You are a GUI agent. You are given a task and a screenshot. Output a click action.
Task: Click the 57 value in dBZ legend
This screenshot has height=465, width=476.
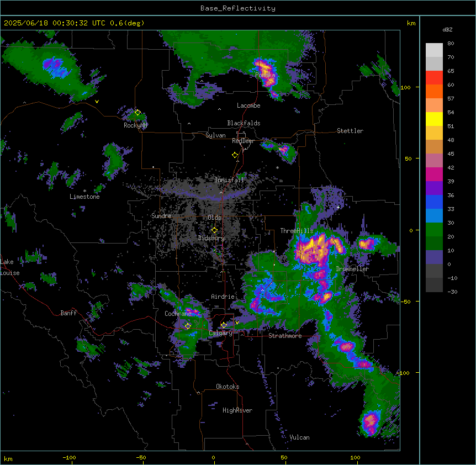[451, 99]
